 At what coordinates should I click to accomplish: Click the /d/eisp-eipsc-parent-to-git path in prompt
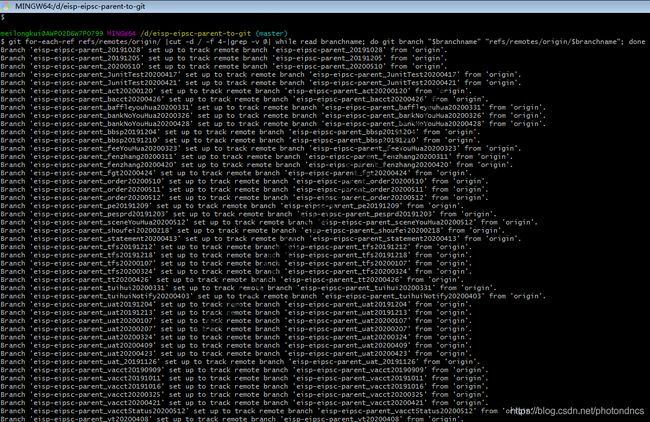click(195, 34)
